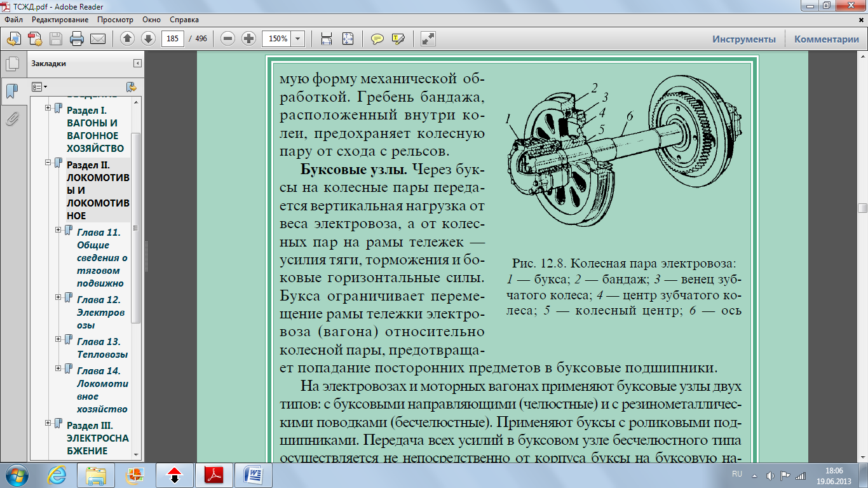Click bookmarks panel scroll-down arrow
This screenshot has width=868, height=488.
(x=136, y=456)
